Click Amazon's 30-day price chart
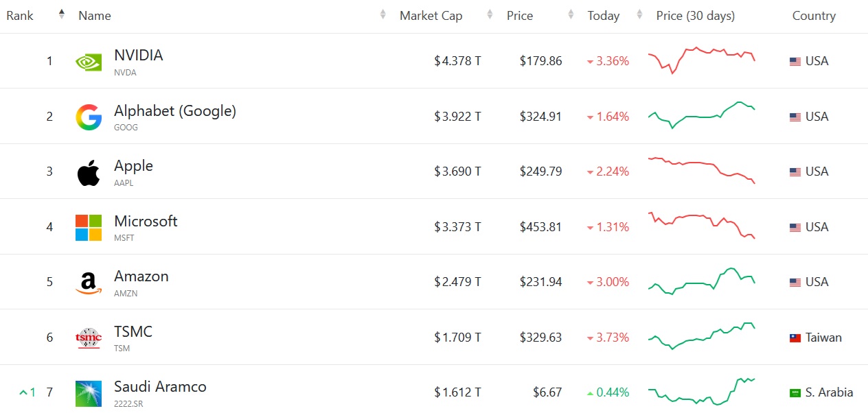Screen dimensions: 868x413 (701, 281)
